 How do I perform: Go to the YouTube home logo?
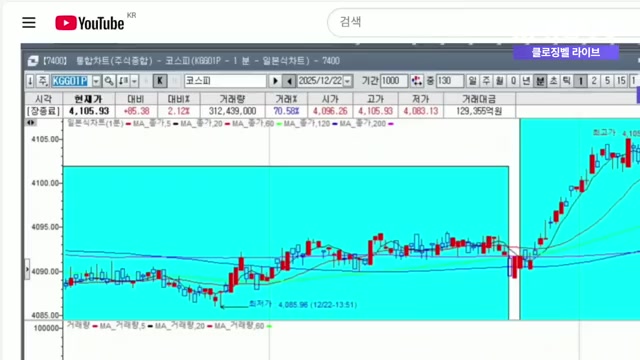[x=90, y=23]
